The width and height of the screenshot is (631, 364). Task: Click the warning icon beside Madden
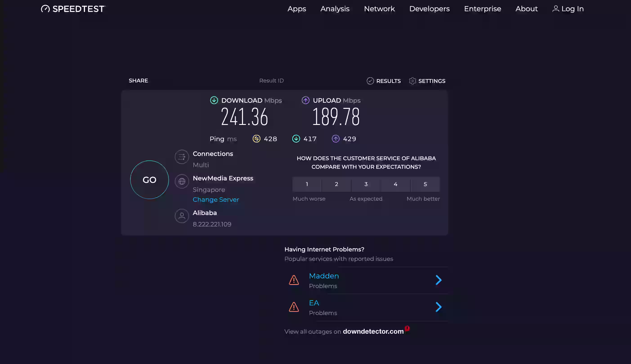coord(294,280)
